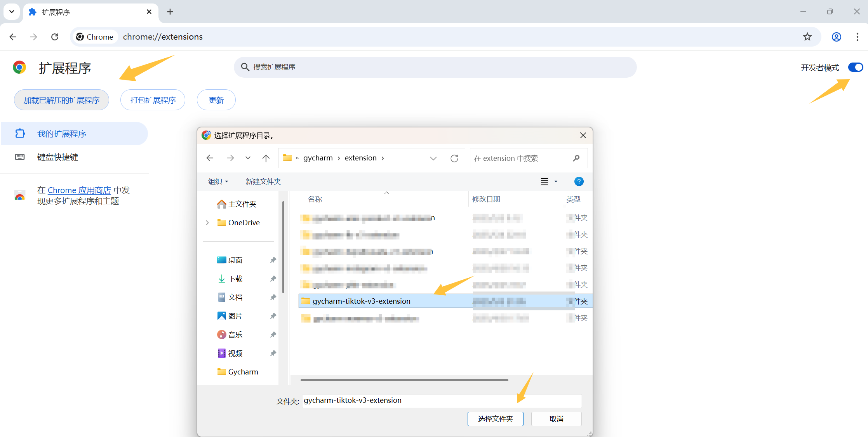Go back in the file dialog
The height and width of the screenshot is (437, 868).
click(210, 158)
